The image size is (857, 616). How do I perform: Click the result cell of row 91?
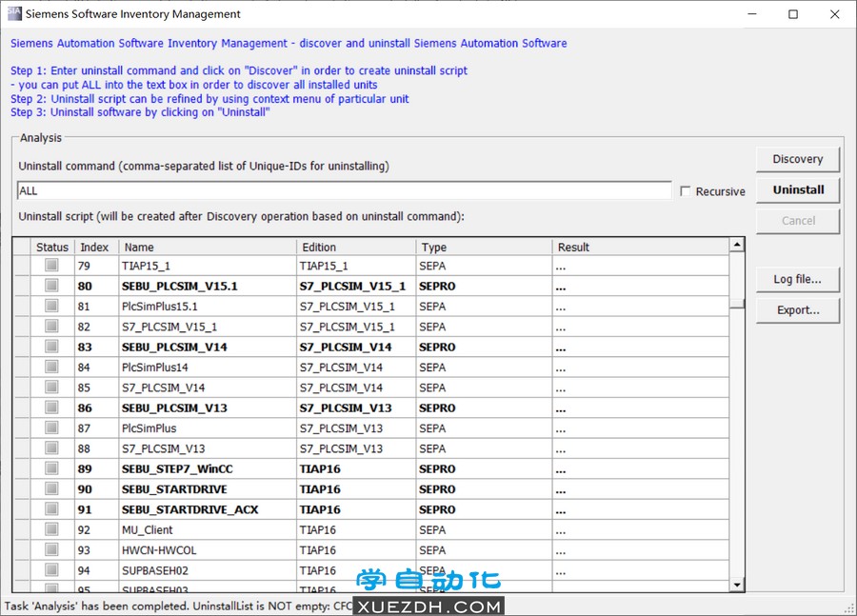(641, 509)
